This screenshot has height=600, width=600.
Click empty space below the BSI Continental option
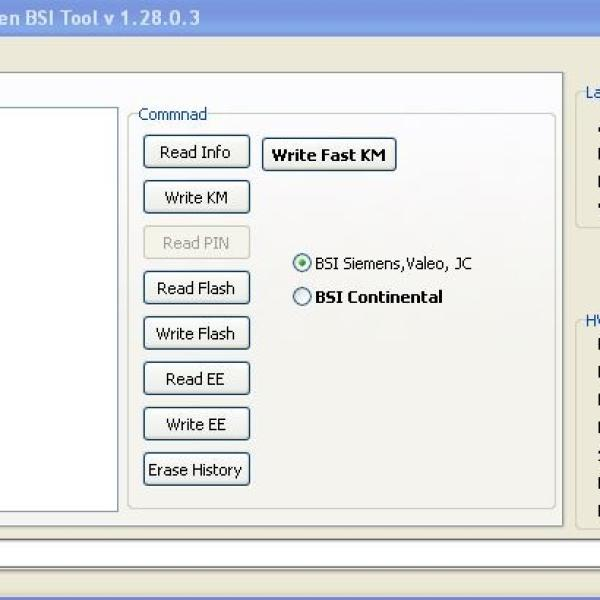pyautogui.click(x=400, y=400)
